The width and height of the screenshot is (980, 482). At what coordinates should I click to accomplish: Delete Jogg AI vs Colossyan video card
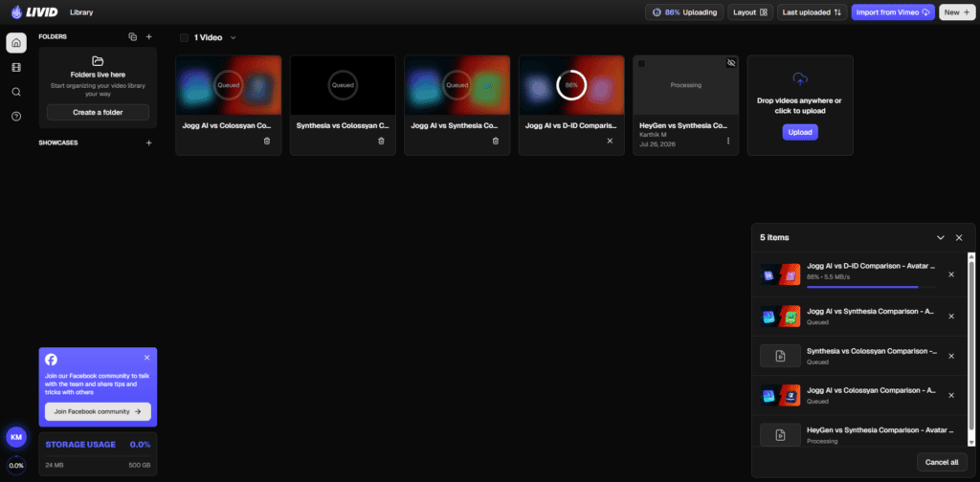pos(267,142)
